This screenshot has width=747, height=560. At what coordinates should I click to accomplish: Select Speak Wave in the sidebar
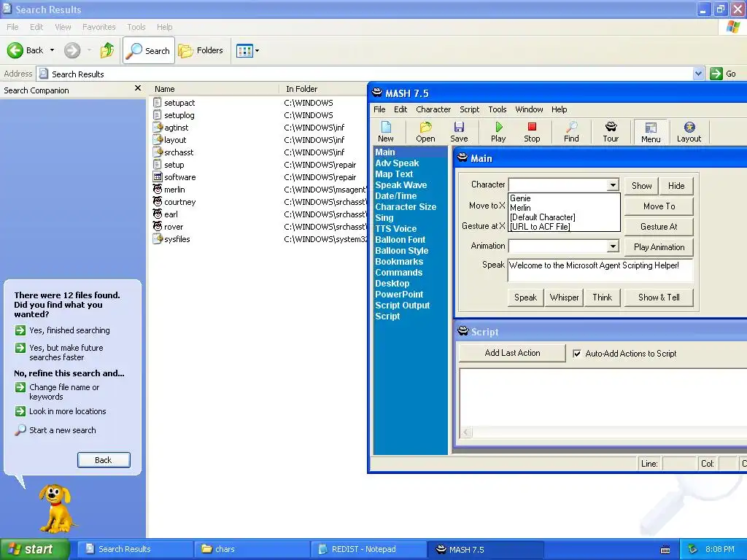click(x=400, y=185)
